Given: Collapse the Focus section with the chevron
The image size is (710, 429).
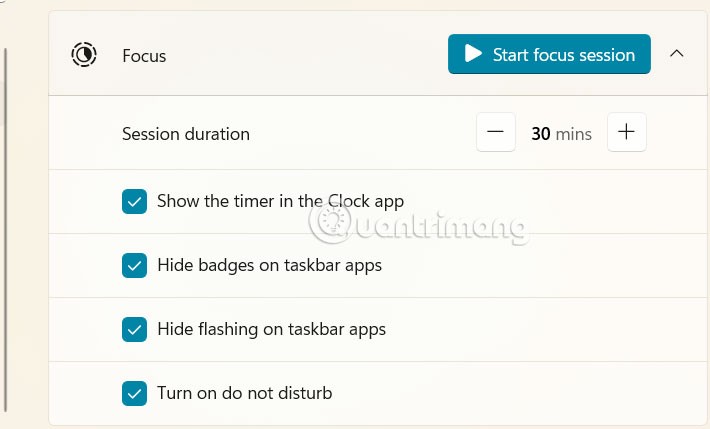Looking at the screenshot, I should pyautogui.click(x=676, y=53).
